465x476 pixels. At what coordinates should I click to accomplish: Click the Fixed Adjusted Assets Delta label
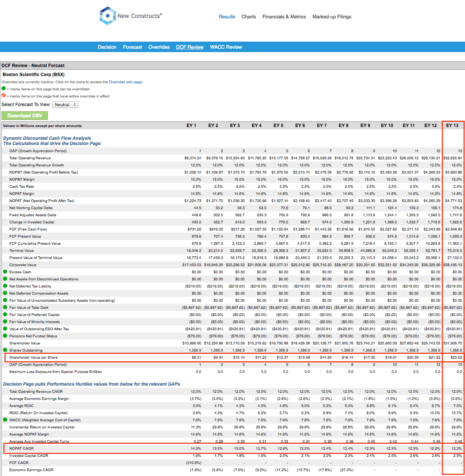click(x=33, y=215)
